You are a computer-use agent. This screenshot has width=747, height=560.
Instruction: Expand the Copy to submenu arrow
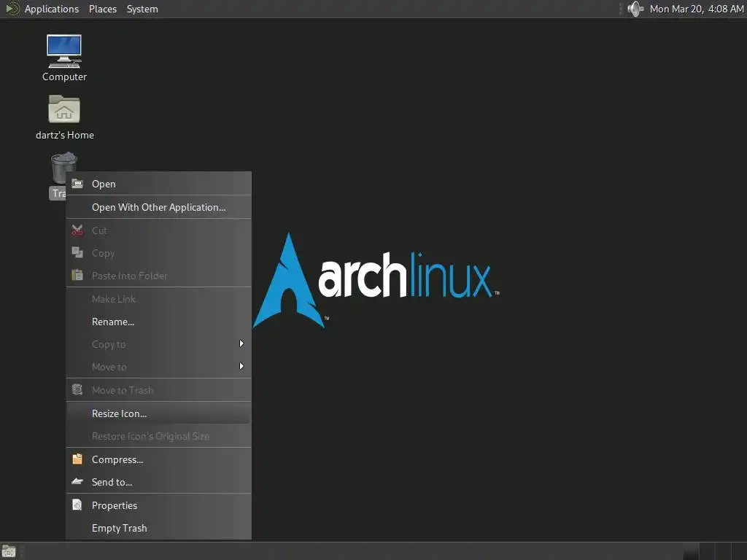coord(241,344)
